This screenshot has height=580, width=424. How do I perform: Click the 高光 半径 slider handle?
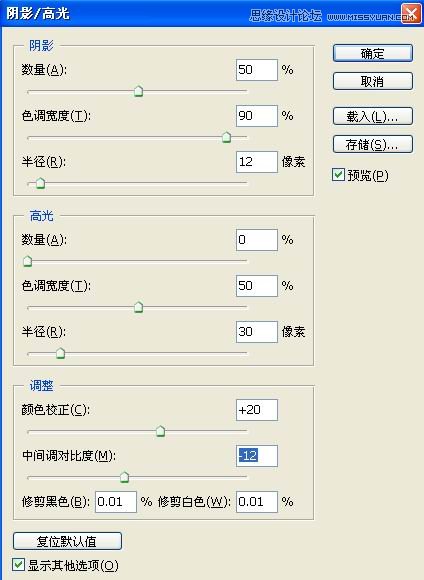pos(60,353)
